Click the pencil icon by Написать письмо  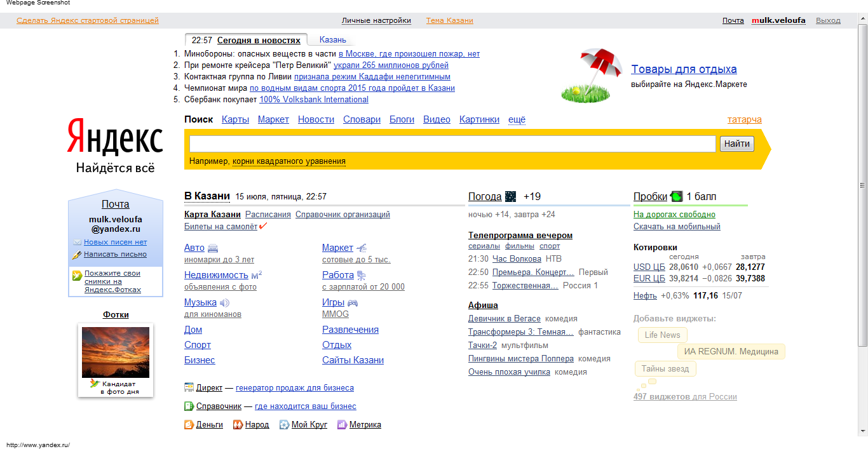tap(77, 255)
